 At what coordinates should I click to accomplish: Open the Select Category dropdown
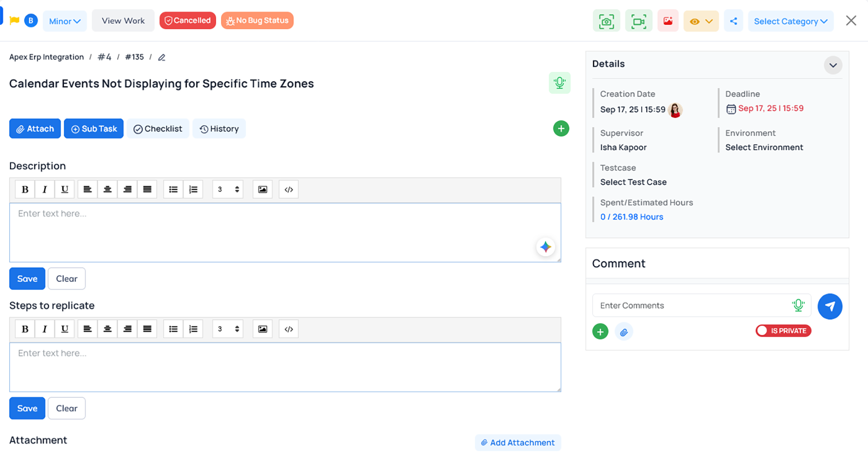coord(790,21)
